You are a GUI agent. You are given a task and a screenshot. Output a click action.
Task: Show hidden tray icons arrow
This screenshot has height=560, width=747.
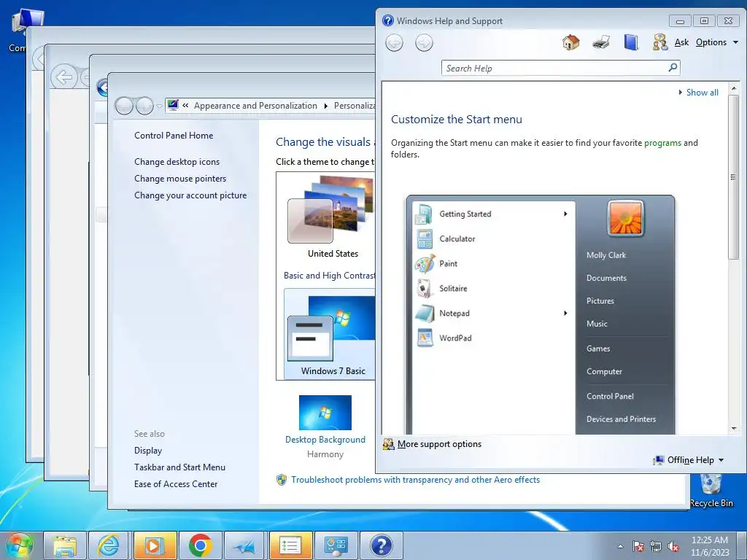coord(620,546)
